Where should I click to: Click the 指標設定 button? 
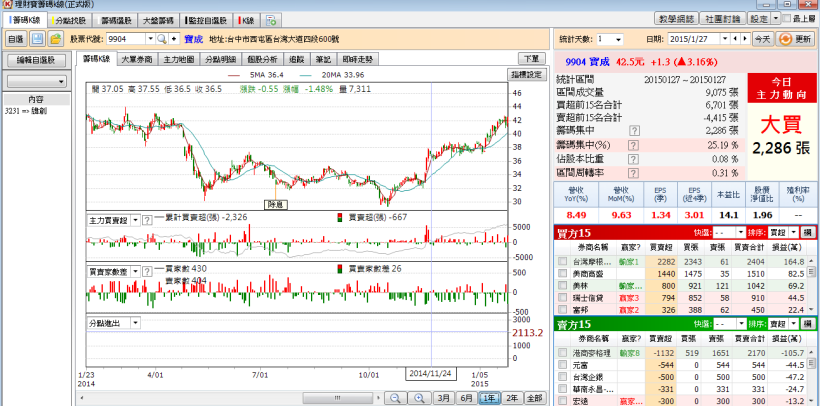526,74
